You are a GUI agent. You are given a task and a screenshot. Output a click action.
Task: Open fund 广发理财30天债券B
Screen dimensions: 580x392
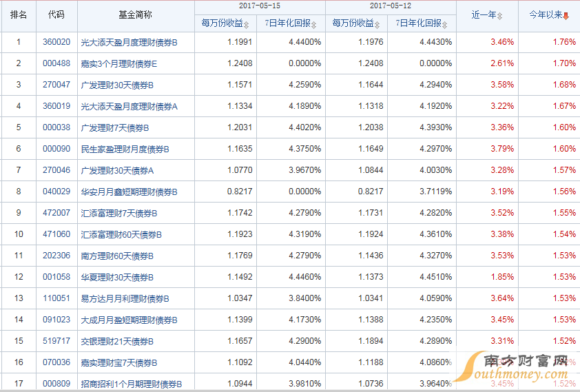(x=117, y=85)
